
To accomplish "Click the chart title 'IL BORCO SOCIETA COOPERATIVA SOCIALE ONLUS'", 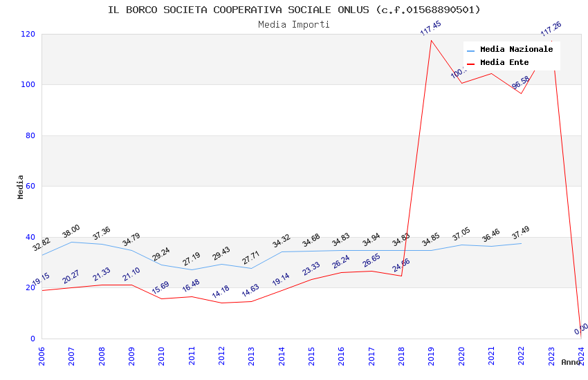I will coord(238,10).
